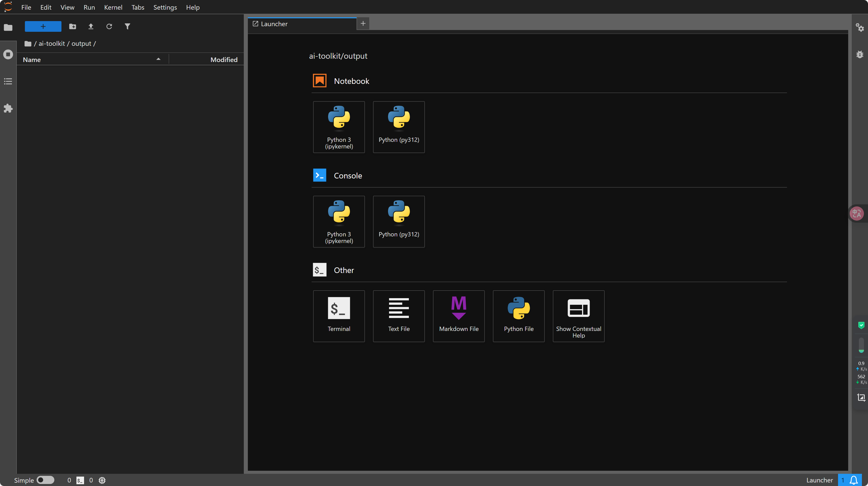The height and width of the screenshot is (486, 868).
Task: Open the Settings menu
Action: (x=165, y=7)
